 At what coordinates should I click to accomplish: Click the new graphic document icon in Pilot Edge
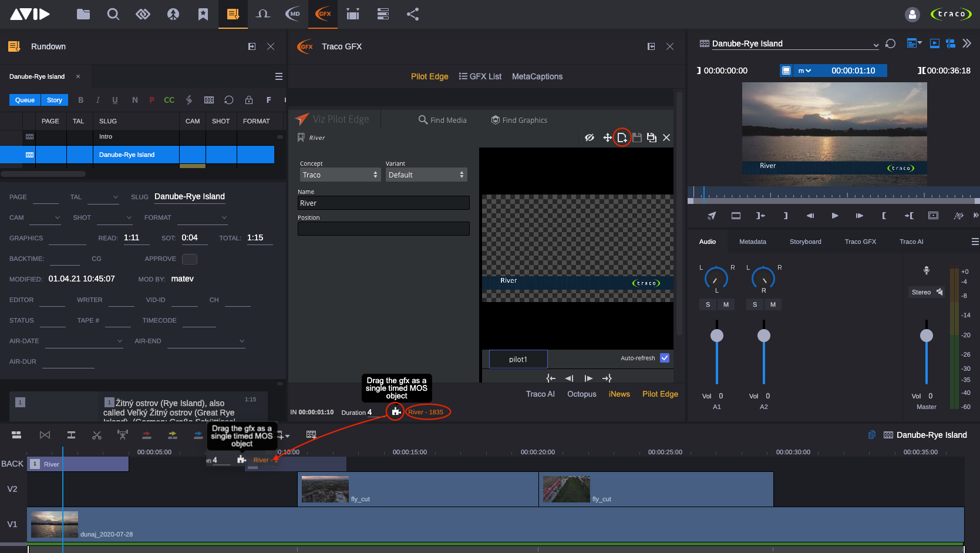click(622, 138)
